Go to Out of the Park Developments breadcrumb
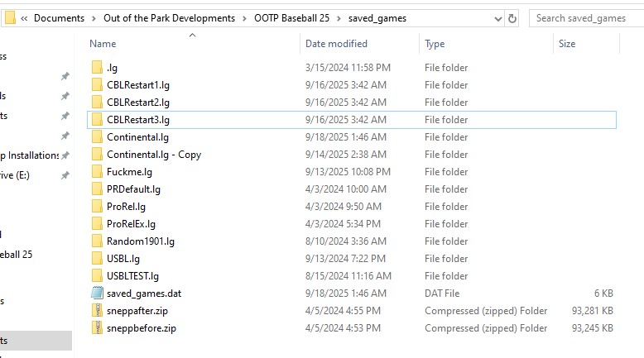Screen dimensions: 644x358 tap(169, 18)
